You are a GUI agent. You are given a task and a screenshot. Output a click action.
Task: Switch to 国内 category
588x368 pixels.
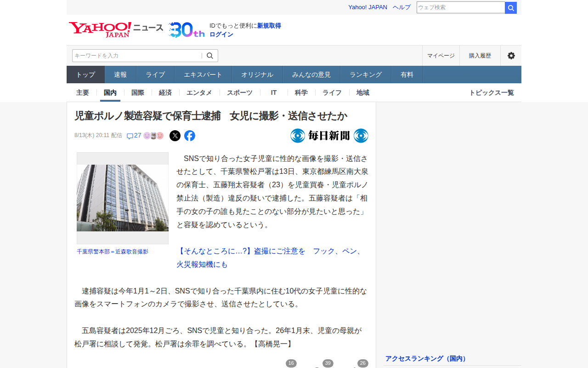[110, 92]
